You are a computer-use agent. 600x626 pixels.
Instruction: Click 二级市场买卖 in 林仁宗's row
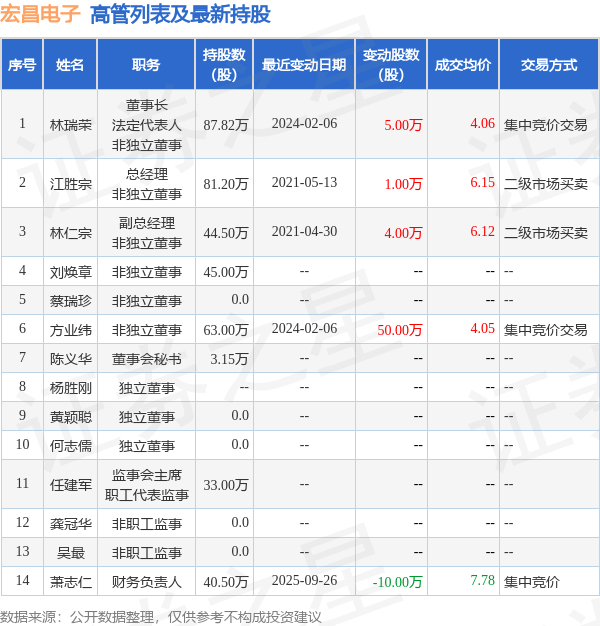(x=545, y=233)
